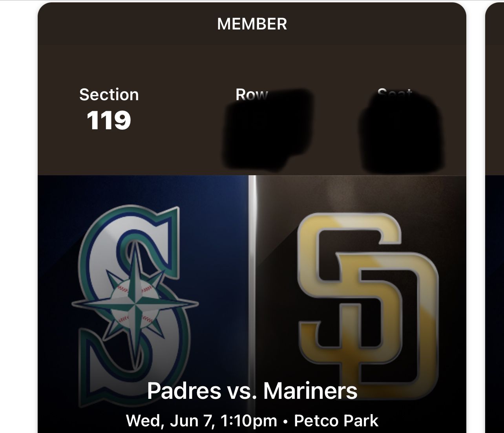The image size is (504, 433).
Task: Select the MEMBER header label
Action: point(252,24)
